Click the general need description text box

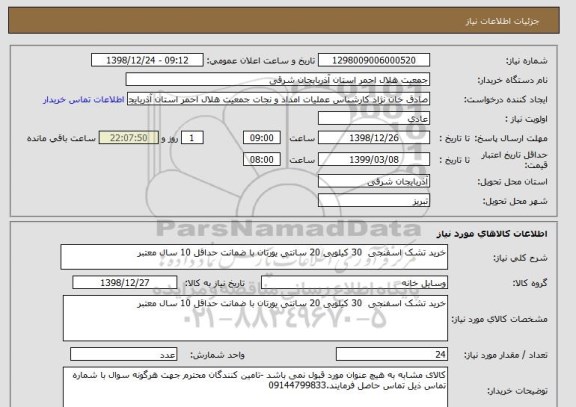[x=254, y=257]
